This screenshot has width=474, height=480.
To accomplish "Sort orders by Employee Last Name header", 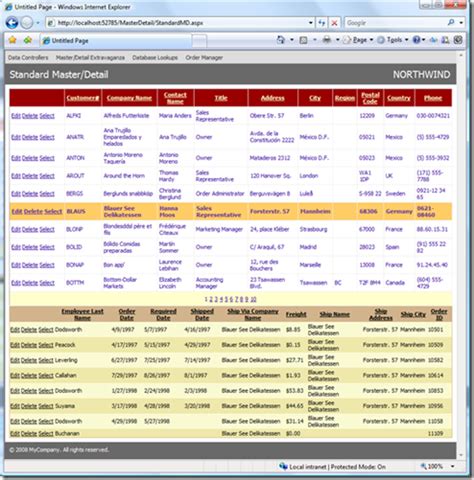I will point(82,314).
